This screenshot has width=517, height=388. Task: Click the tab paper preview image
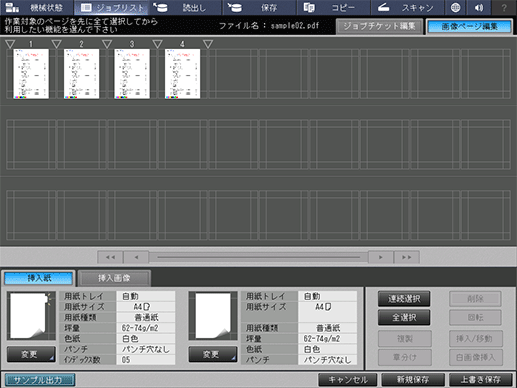pyautogui.click(x=31, y=315)
